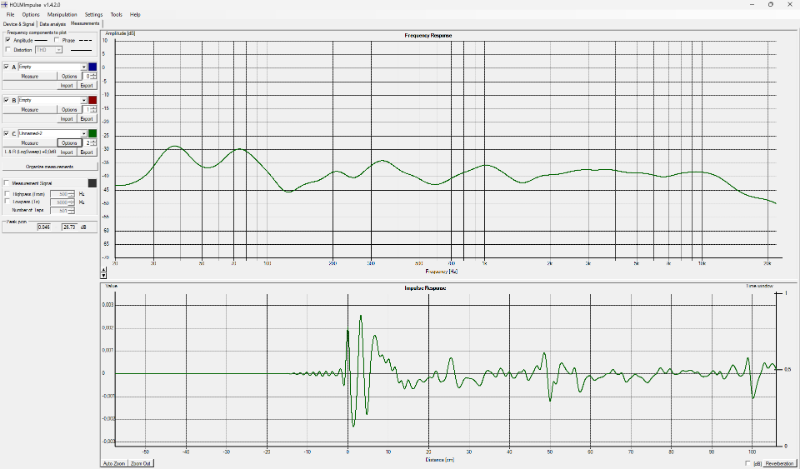
Task: Click the dark Measurement Signal color swatch
Action: 92,183
